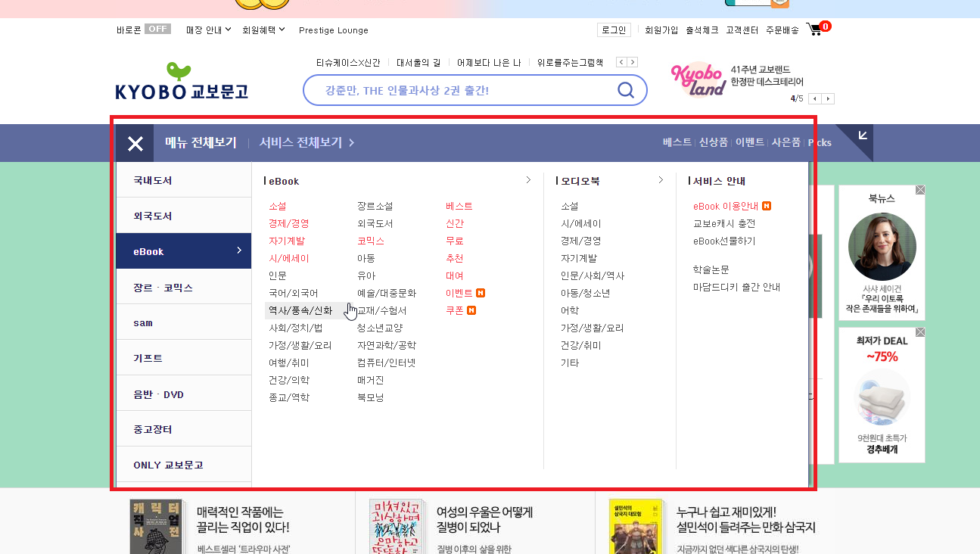
Task: Open the 고객센터 link
Action: [742, 30]
